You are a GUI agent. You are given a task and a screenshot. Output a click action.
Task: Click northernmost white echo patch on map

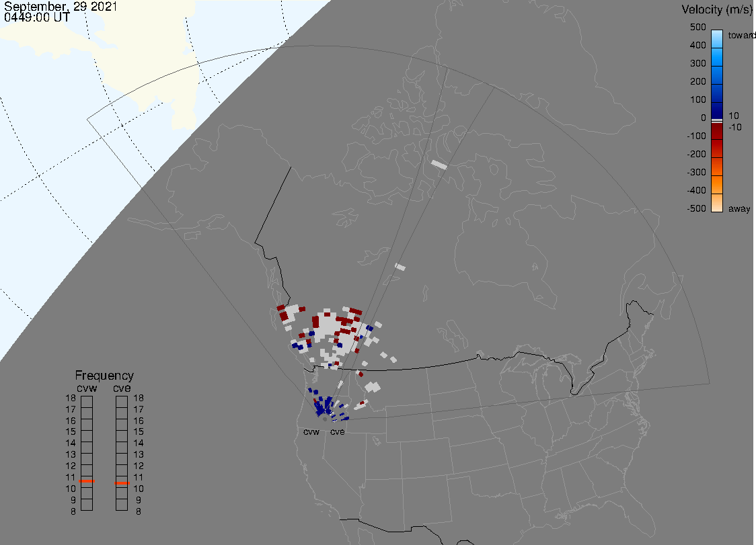pyautogui.click(x=439, y=165)
